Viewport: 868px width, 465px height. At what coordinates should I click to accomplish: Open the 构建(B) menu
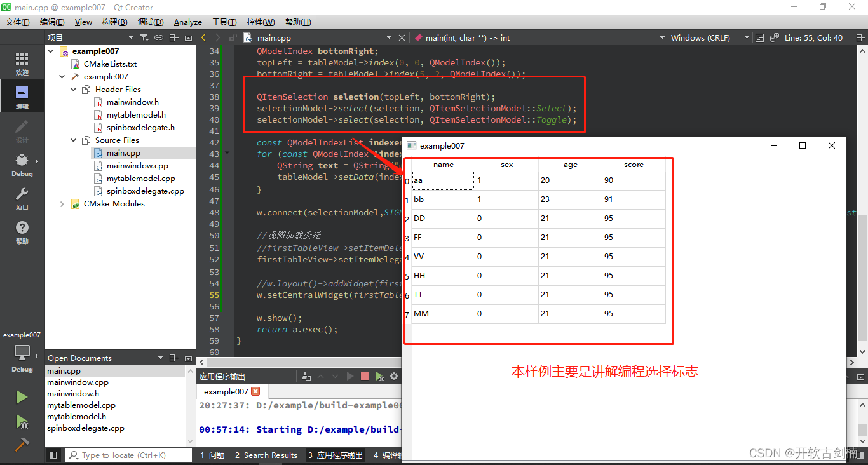[x=114, y=22]
